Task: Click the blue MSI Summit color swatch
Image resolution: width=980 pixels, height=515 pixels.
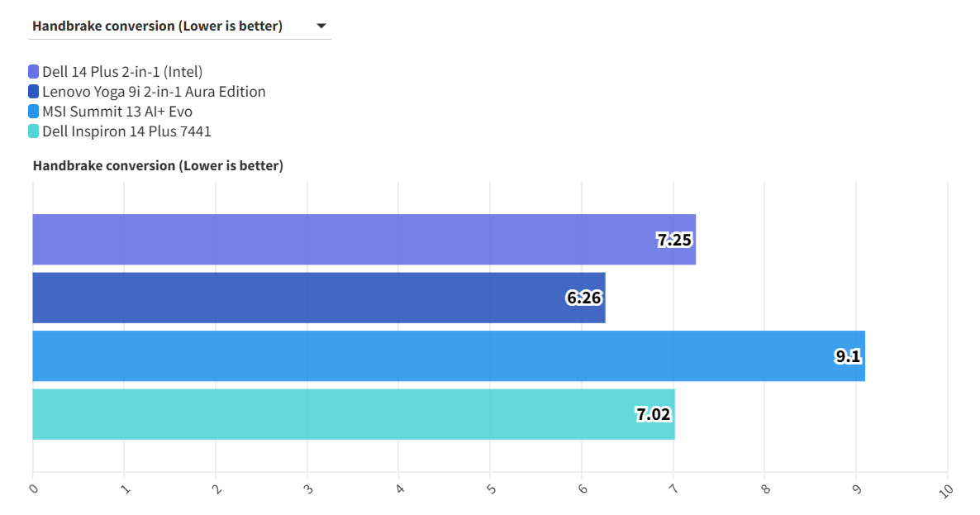Action: coord(34,112)
